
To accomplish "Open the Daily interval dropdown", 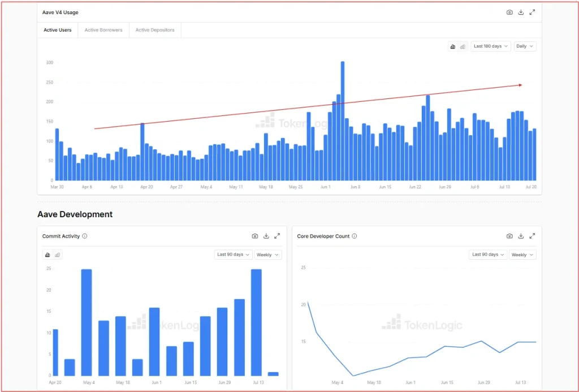I will pyautogui.click(x=525, y=46).
